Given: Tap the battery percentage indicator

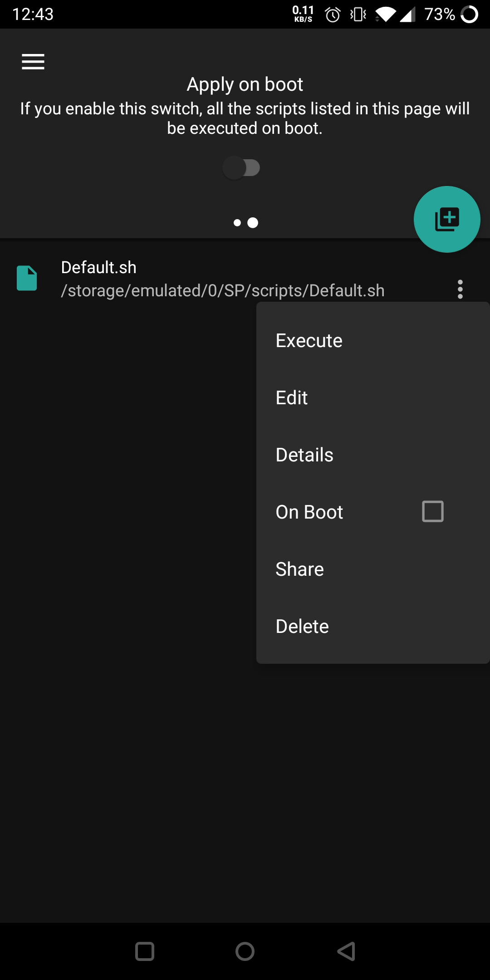Looking at the screenshot, I should click(439, 15).
